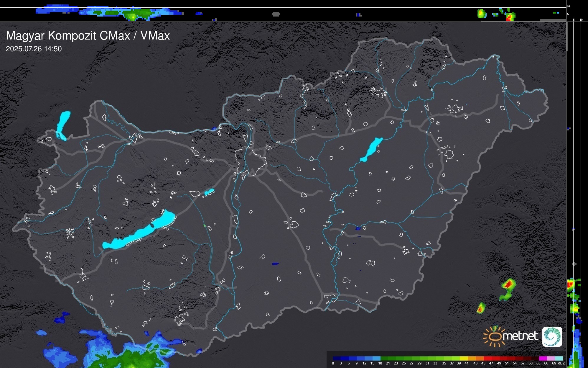Screen dimensions: 588x368
Task: Click the red storm core southeast of Hungary
Action: click(508, 284)
